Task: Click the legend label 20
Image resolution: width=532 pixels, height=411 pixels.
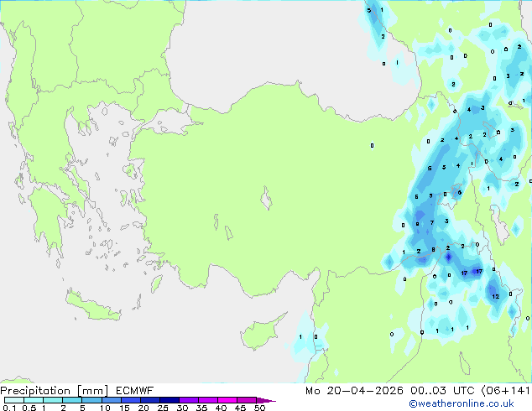Action: pos(143,408)
